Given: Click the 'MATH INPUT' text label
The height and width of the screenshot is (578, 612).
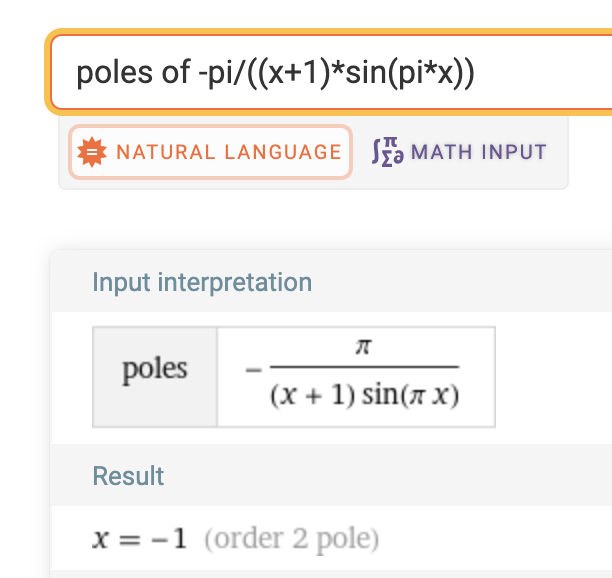Looking at the screenshot, I should pyautogui.click(x=478, y=152).
